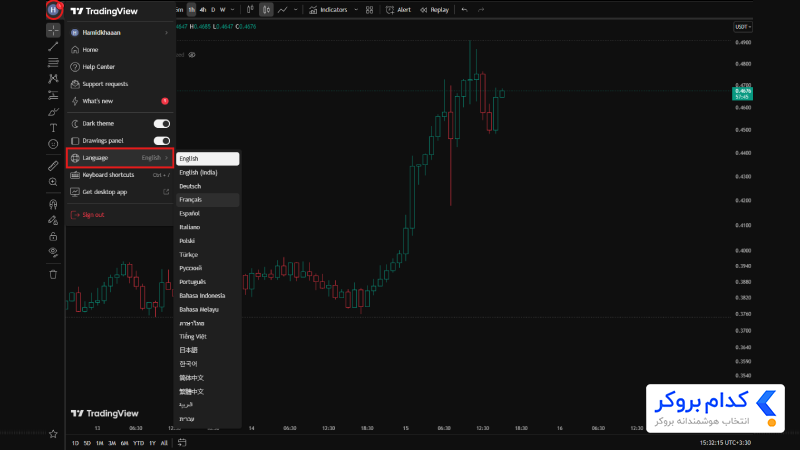Toggle the Dark theme switch
Image resolution: width=800 pixels, height=450 pixels.
pyautogui.click(x=162, y=123)
